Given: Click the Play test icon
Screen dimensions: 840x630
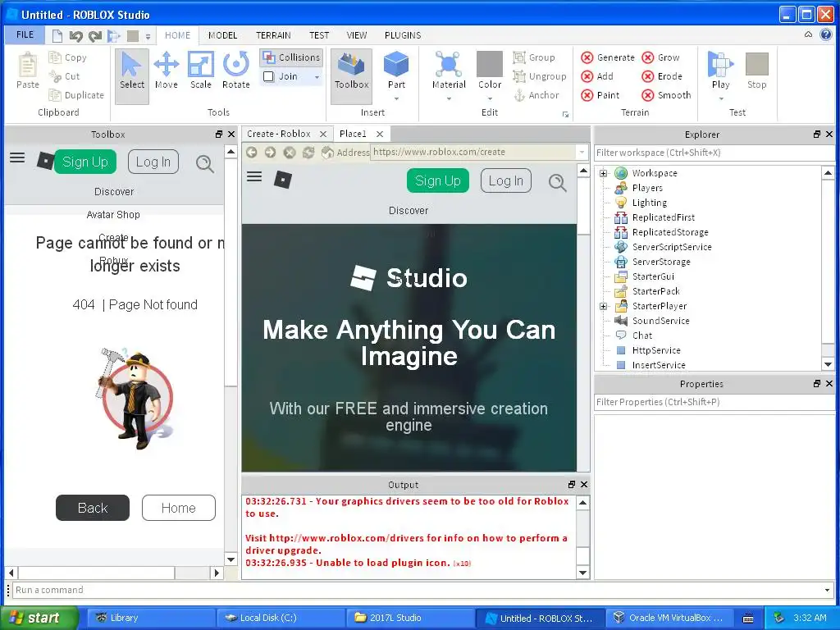Looking at the screenshot, I should coord(720,64).
